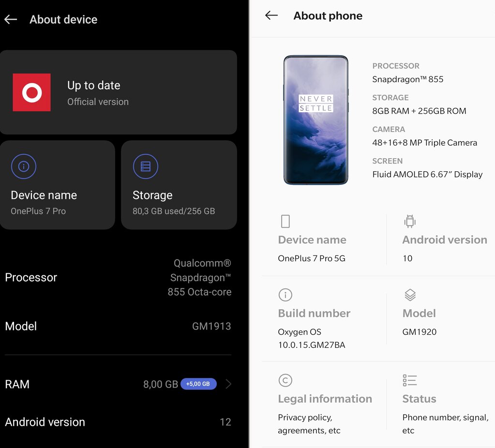
Task: Open the Up to date Official version card
Action: click(x=119, y=92)
